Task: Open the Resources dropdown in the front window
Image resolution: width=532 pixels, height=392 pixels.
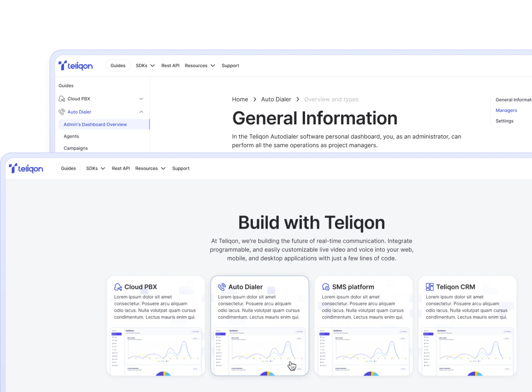Action: pyautogui.click(x=150, y=168)
